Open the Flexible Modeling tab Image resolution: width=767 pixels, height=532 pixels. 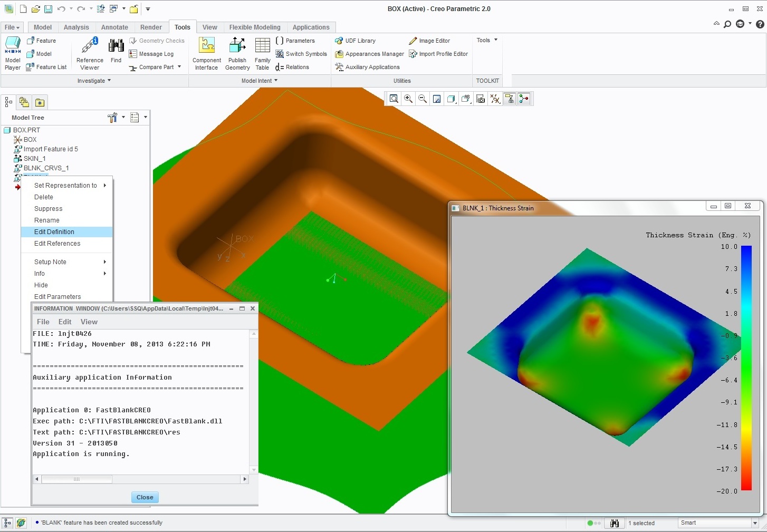point(255,27)
